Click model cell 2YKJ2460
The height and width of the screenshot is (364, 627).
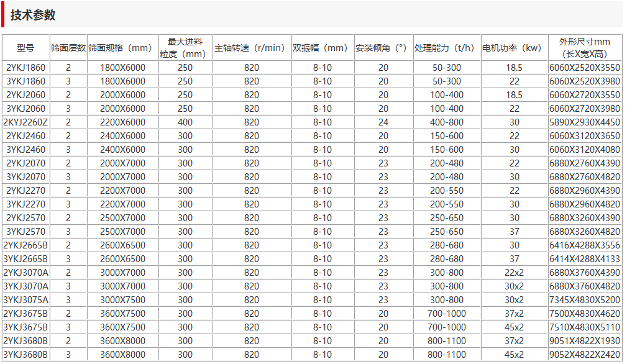(25, 136)
